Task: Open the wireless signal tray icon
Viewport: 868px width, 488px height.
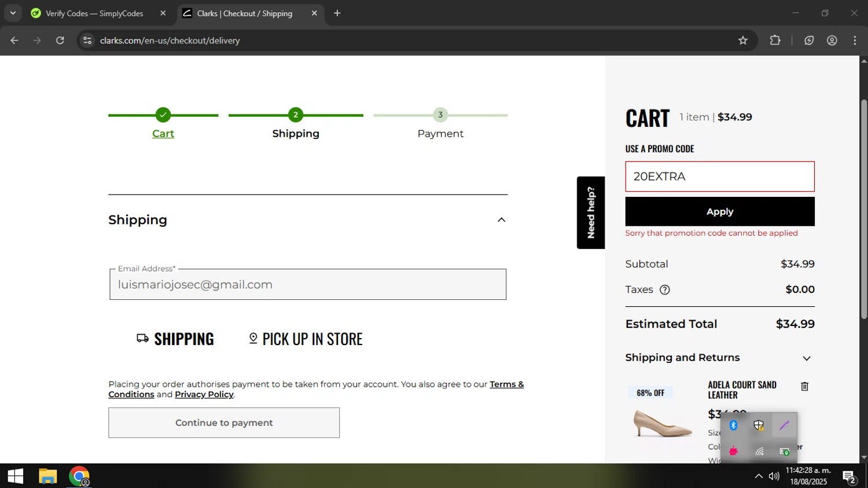Action: tap(759, 451)
